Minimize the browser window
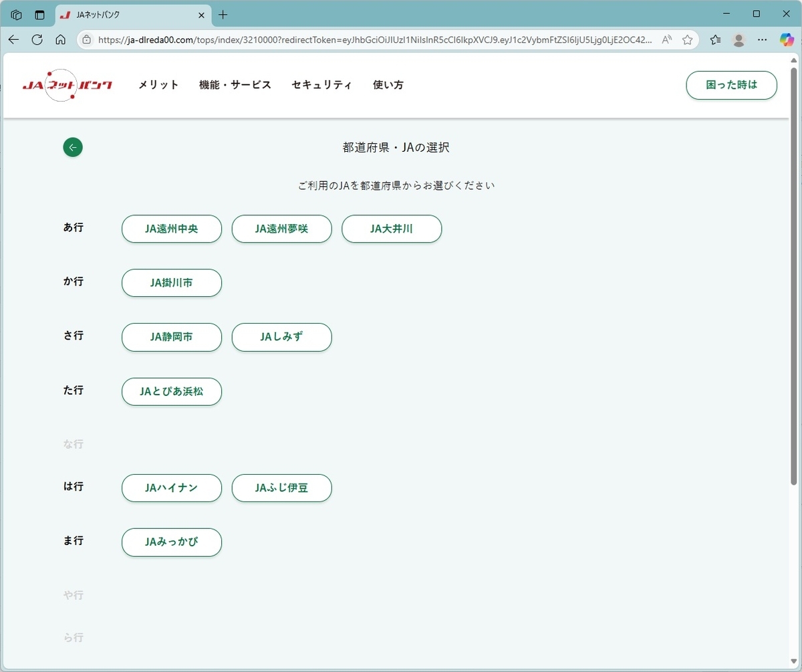The width and height of the screenshot is (802, 672). point(726,14)
